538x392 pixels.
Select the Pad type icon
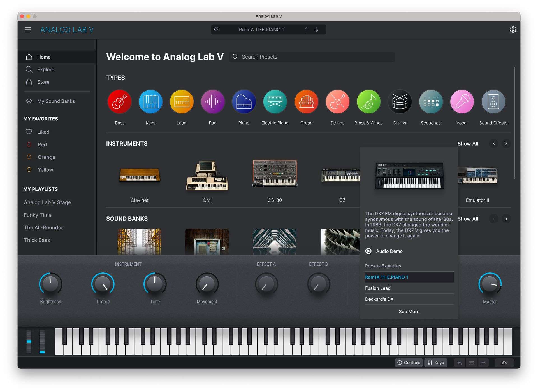click(x=213, y=102)
